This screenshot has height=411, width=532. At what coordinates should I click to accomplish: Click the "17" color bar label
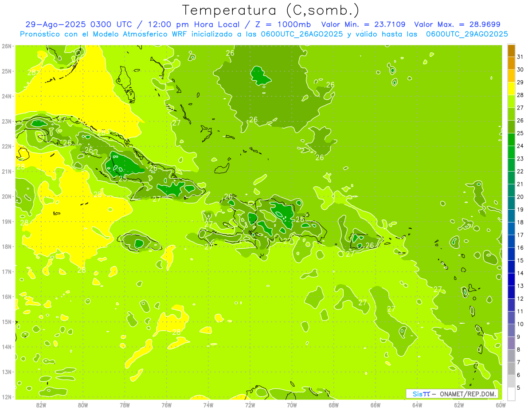click(520, 235)
